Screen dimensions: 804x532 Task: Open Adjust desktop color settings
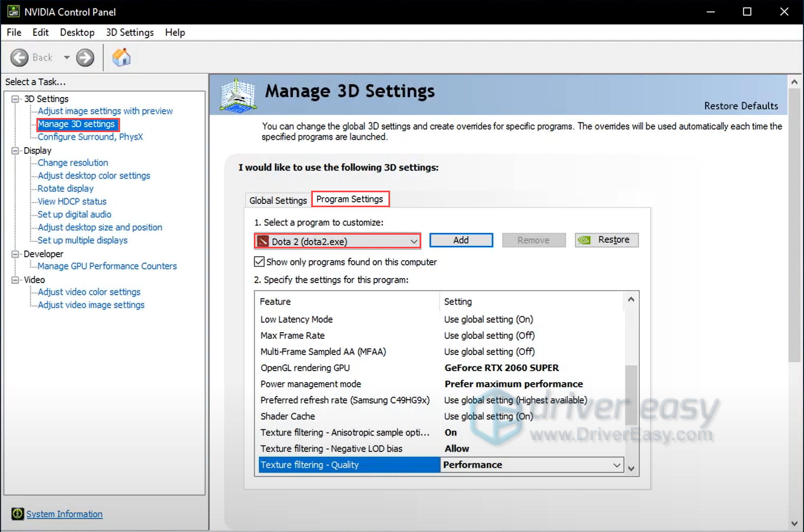(94, 176)
